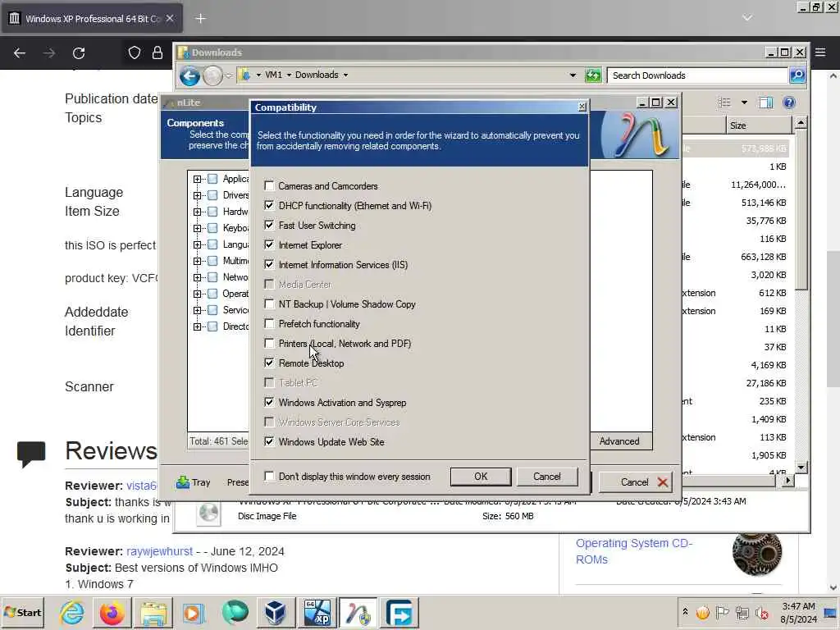Image resolution: width=840 pixels, height=630 pixels.
Task: Uncheck Internet Explorer compatibility option
Action: pos(269,244)
